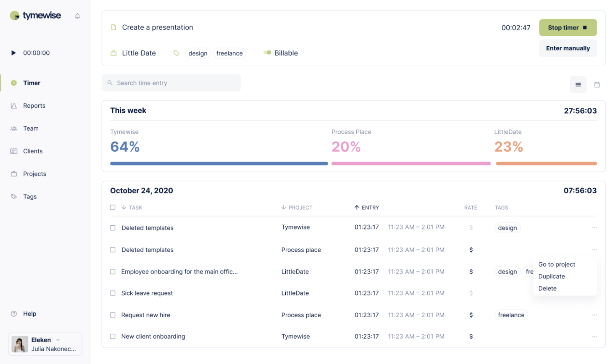This screenshot has height=364, width=616.
Task: Toggle dollar rate on Sick leave request
Action: (471, 293)
